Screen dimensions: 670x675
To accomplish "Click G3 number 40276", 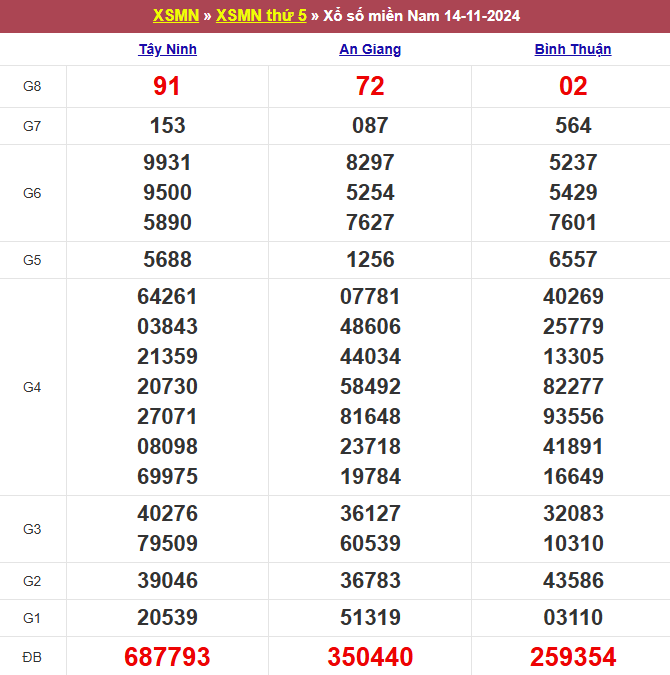I will (167, 514).
